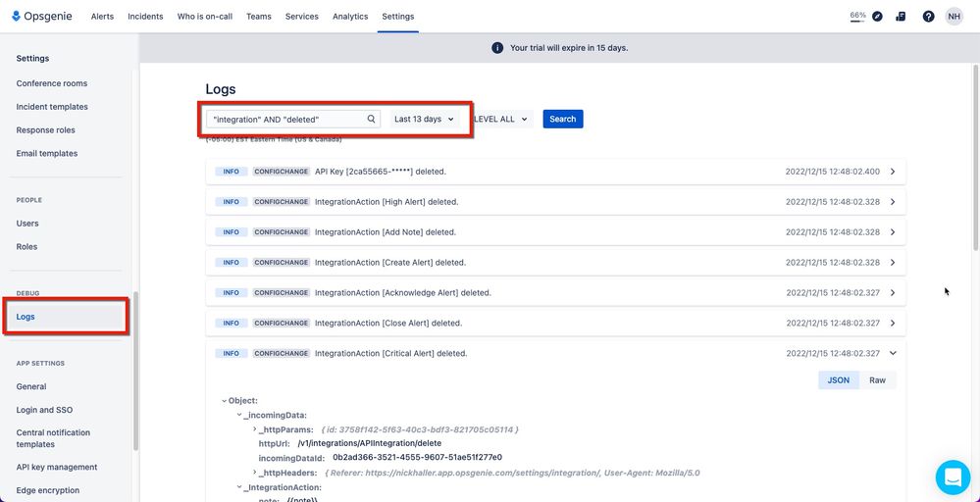Click the incomingDataId value 0b2ad366
Screen dimensions: 980x502
(x=417, y=457)
